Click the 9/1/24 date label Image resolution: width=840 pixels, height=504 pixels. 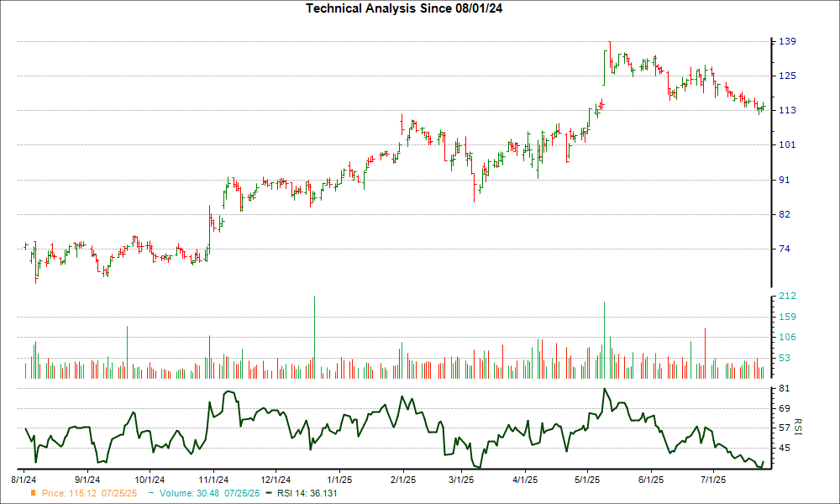87,480
